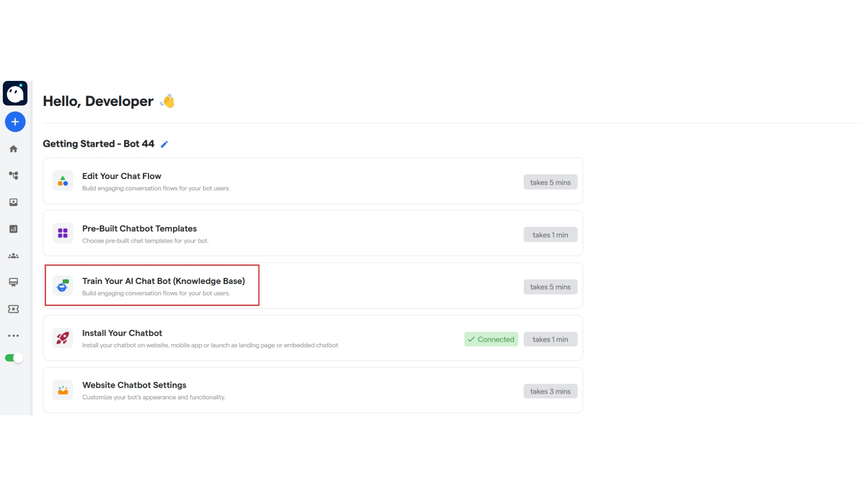Click the Install Your Chatbot heading
The image size is (868, 502).
click(122, 333)
